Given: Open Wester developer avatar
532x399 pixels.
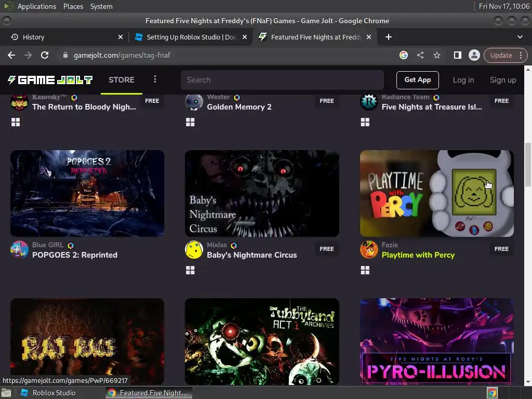Looking at the screenshot, I should pos(194,102).
